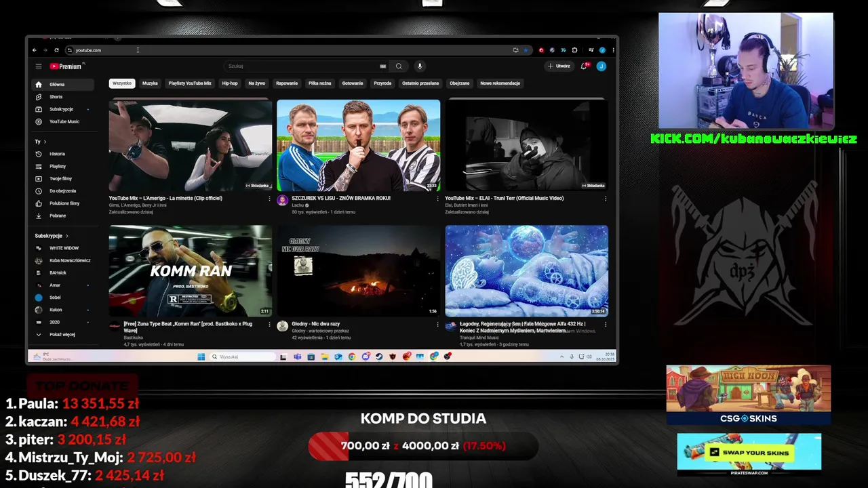Open more options for Komm Ran video
This screenshot has height=488, width=868.
pyautogui.click(x=269, y=325)
